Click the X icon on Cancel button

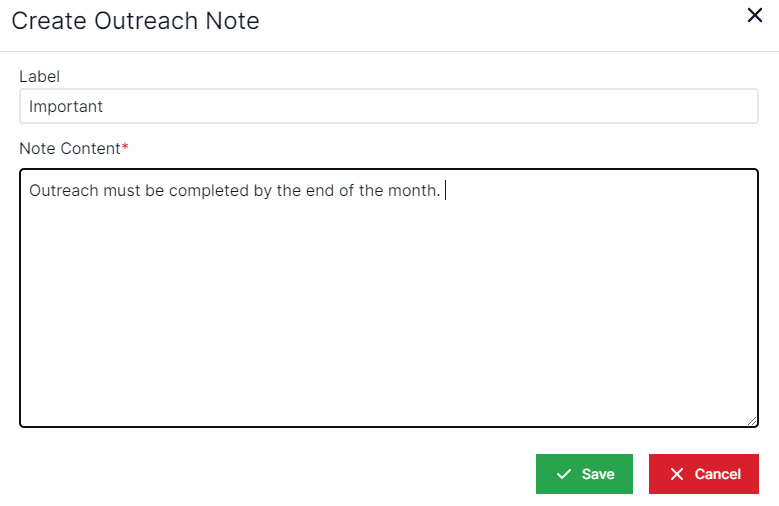[x=677, y=474]
